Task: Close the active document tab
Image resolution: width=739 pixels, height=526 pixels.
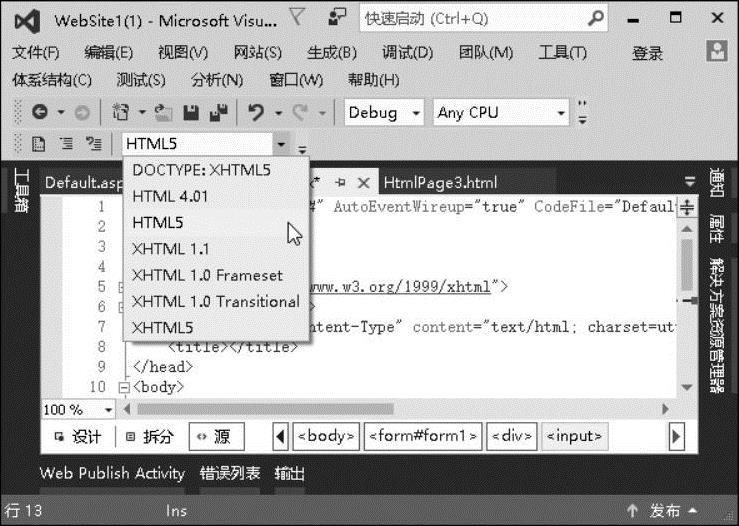Action: tap(363, 183)
